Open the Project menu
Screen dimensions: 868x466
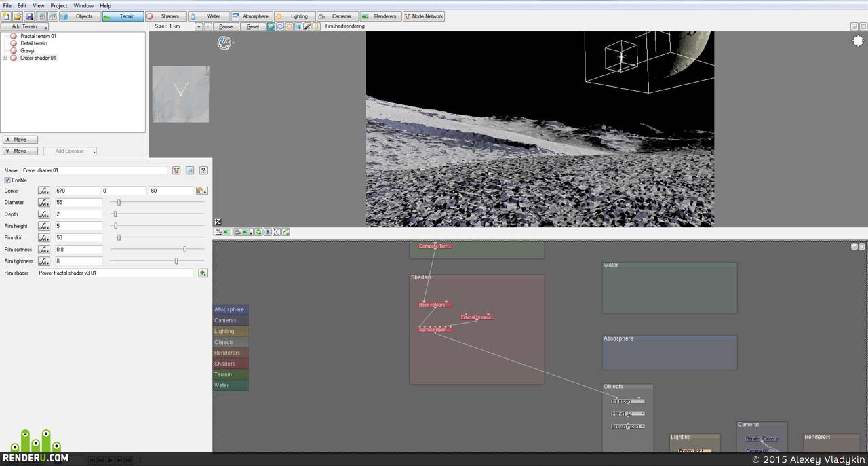[59, 5]
